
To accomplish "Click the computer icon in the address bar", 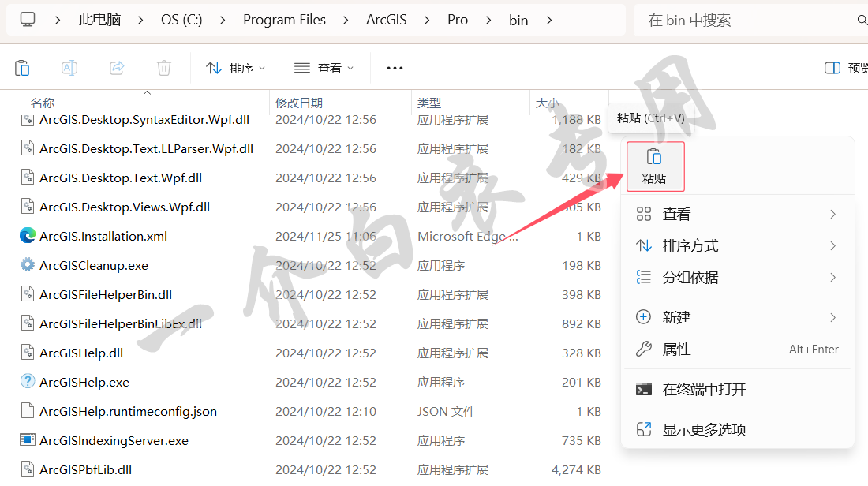I will coord(28,20).
